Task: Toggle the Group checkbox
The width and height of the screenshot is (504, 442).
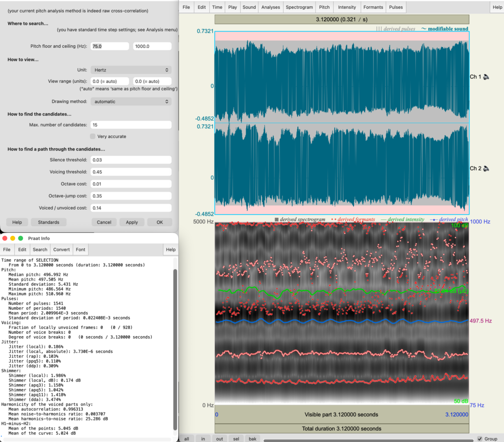Action: (x=480, y=439)
